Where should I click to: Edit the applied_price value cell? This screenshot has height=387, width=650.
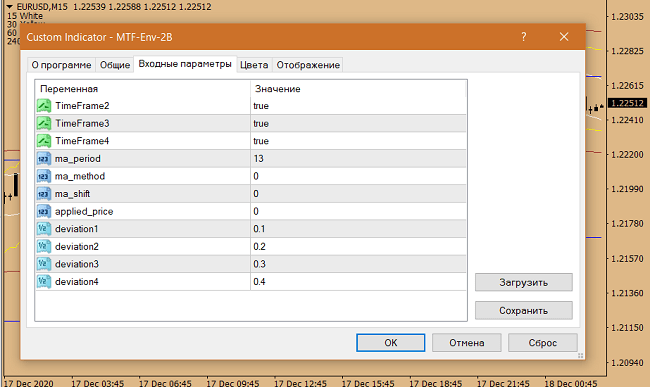[x=358, y=211]
